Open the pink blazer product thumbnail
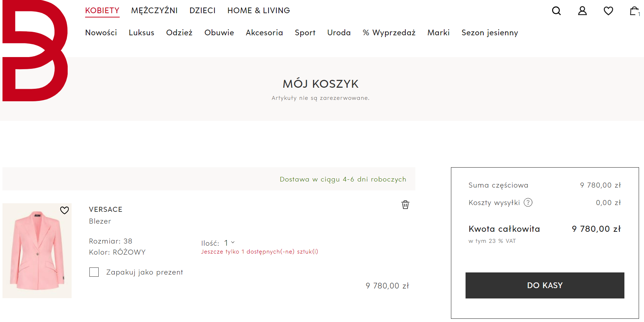This screenshot has width=644, height=322. point(37,251)
